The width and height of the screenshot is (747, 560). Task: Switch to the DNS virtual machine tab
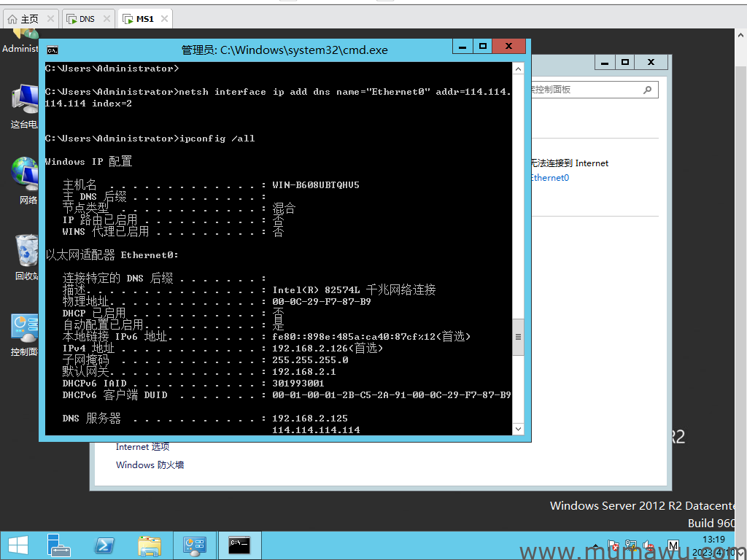pyautogui.click(x=87, y=19)
